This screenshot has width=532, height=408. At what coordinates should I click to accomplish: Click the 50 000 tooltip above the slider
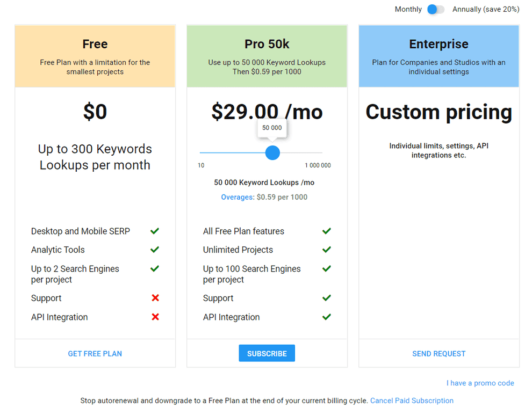pos(272,128)
